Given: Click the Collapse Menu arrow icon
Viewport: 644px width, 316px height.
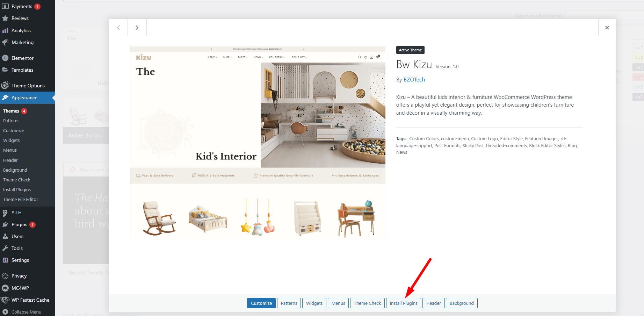Looking at the screenshot, I should pos(5,312).
